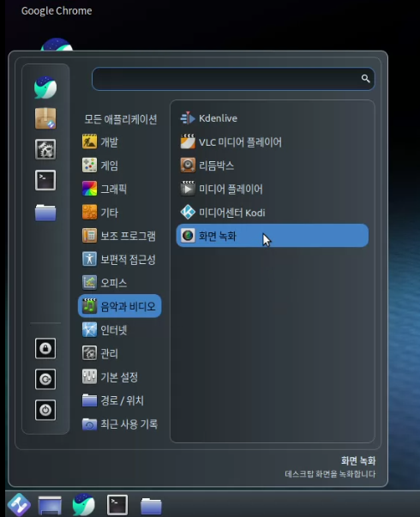
Task: Show desktop from taskbar icon
Action: (x=50, y=505)
